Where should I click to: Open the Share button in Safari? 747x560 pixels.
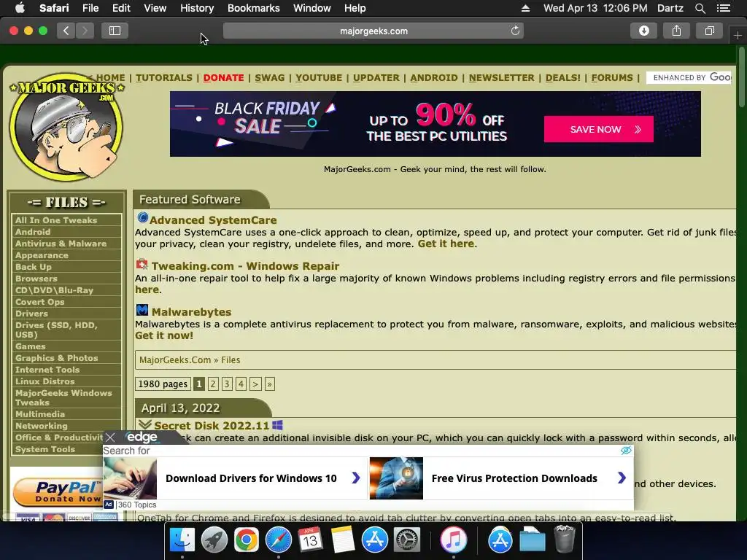[x=676, y=31]
